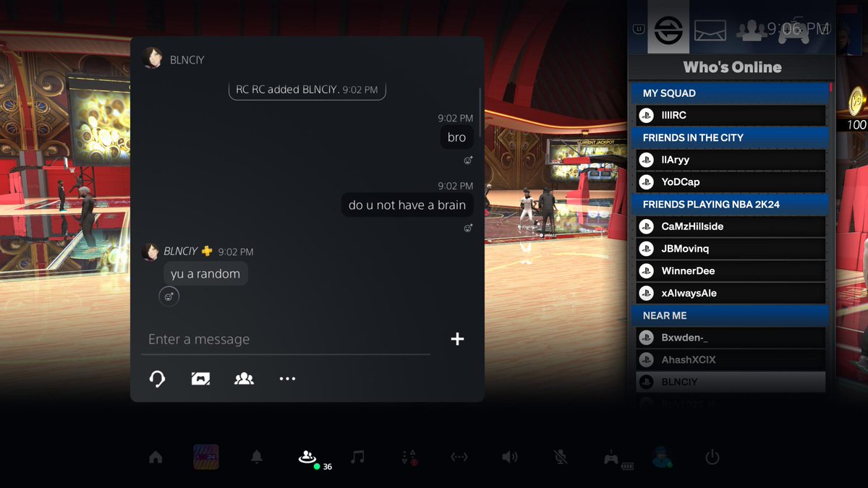868x488 pixels.
Task: Mute the microphone
Action: click(560, 456)
